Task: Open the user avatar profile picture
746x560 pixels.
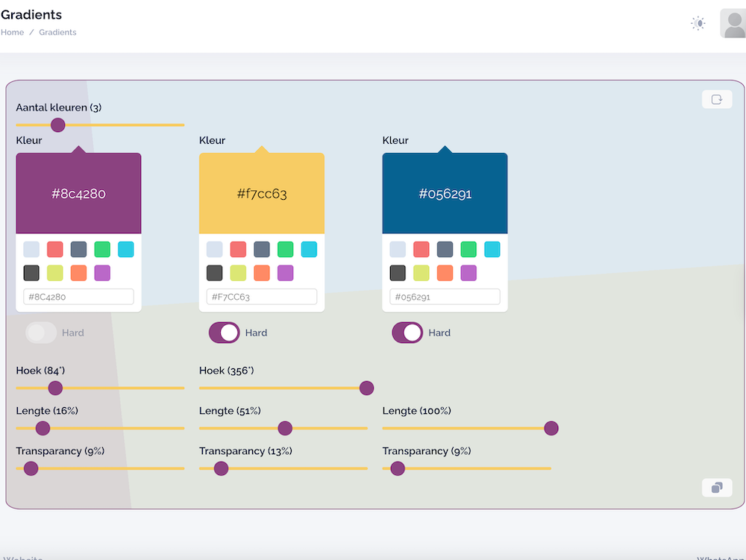Action: click(x=733, y=24)
